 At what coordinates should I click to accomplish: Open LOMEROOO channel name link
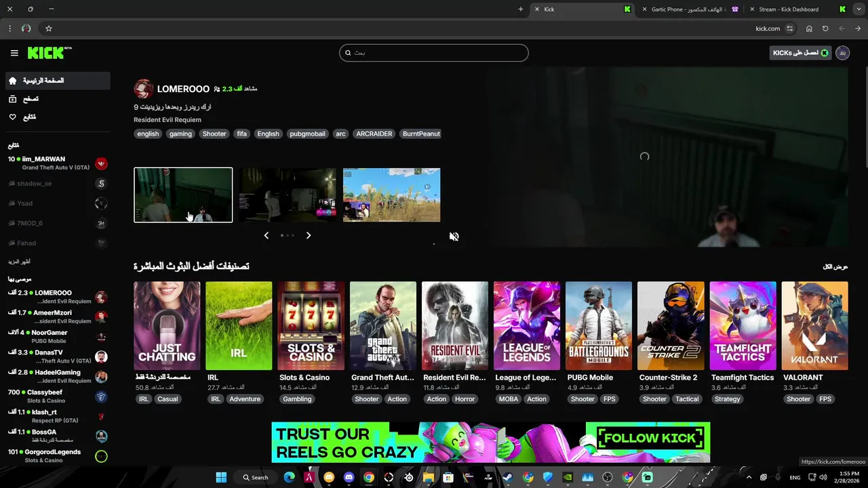(x=183, y=89)
